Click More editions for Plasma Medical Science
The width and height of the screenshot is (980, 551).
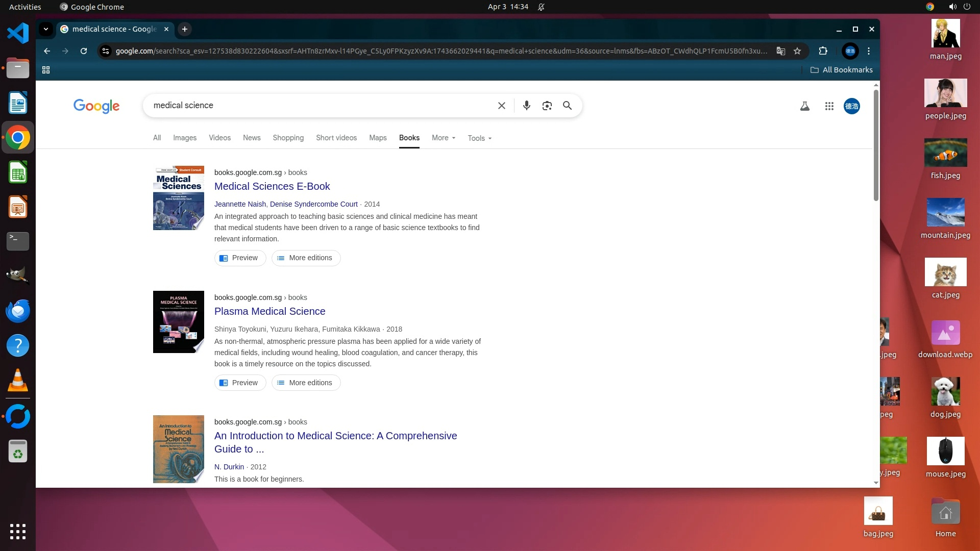(306, 383)
